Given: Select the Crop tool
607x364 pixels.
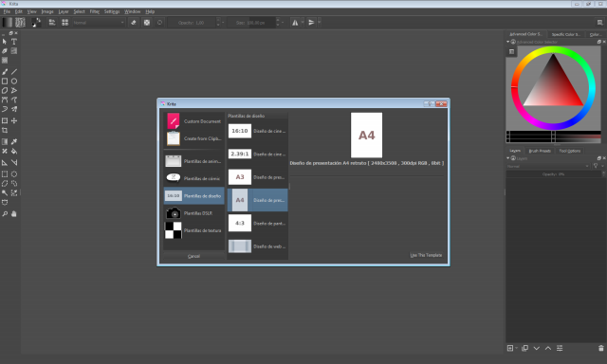Looking at the screenshot, I should coord(5,131).
